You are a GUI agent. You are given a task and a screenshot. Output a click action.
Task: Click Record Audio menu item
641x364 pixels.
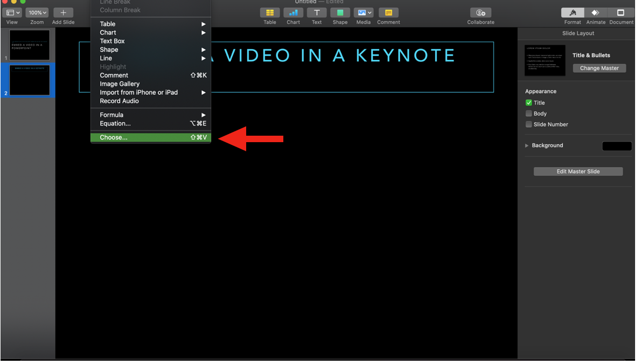tap(119, 101)
